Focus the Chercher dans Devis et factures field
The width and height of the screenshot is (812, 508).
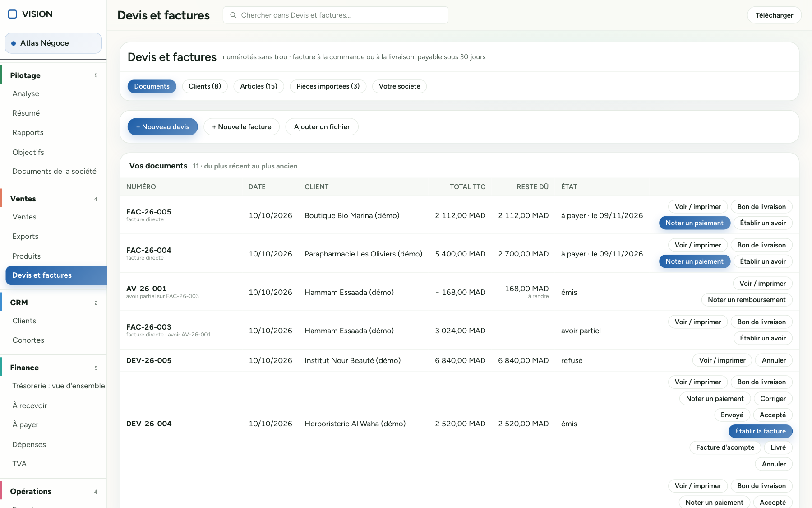pos(335,15)
